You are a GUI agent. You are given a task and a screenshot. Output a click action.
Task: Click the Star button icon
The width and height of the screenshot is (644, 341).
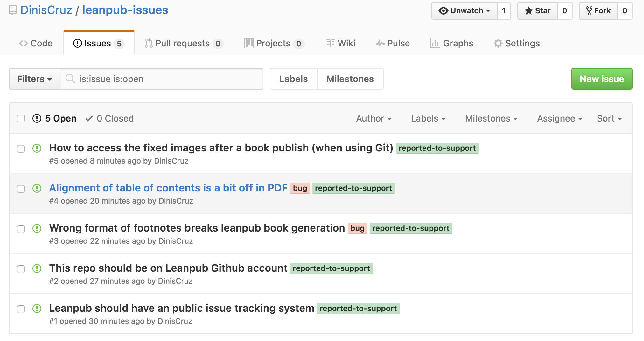click(x=528, y=11)
